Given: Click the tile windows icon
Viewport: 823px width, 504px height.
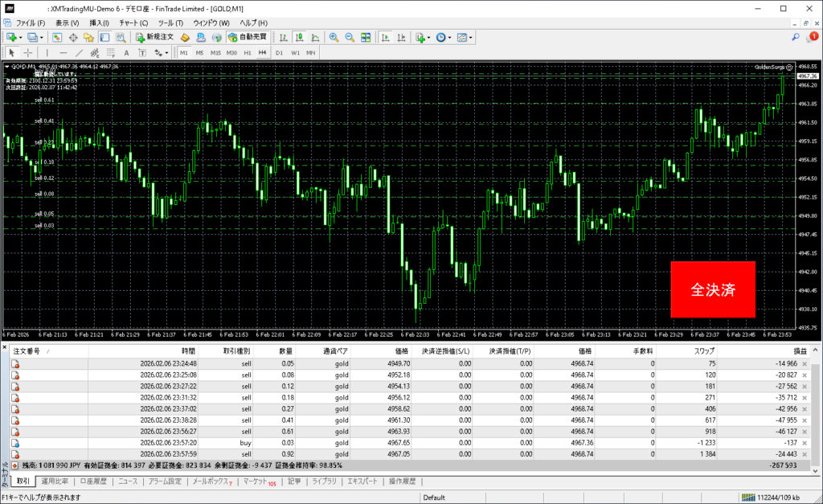Looking at the screenshot, I should point(366,38).
